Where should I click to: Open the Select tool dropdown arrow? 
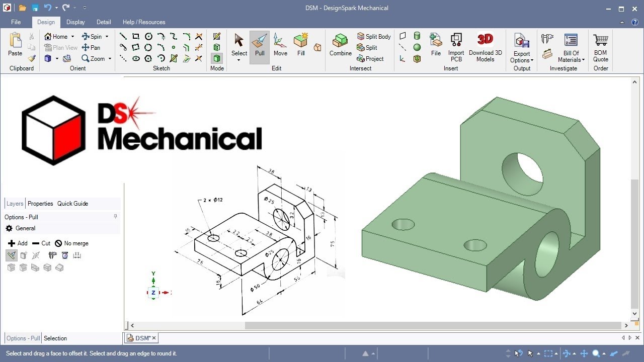click(239, 60)
